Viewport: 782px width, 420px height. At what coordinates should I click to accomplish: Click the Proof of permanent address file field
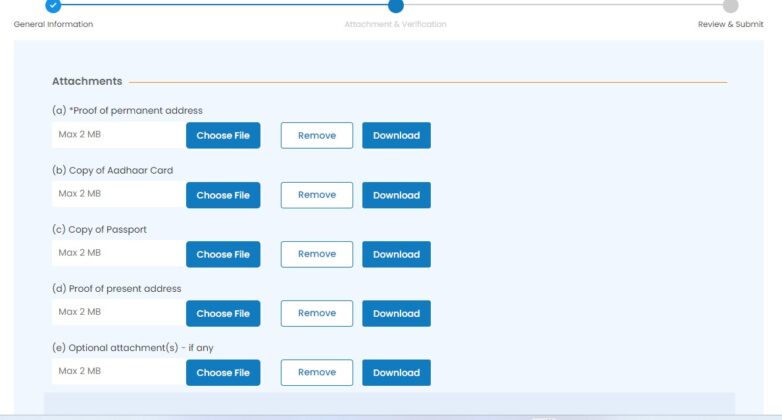click(x=119, y=135)
